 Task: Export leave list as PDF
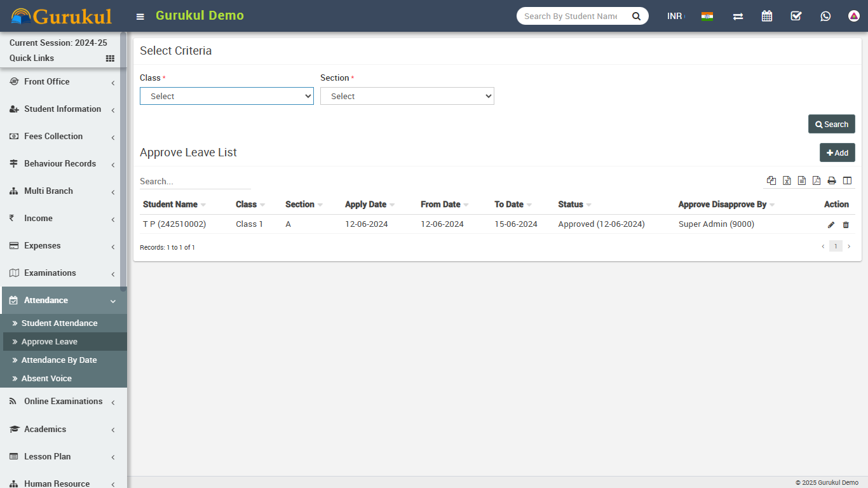click(817, 180)
